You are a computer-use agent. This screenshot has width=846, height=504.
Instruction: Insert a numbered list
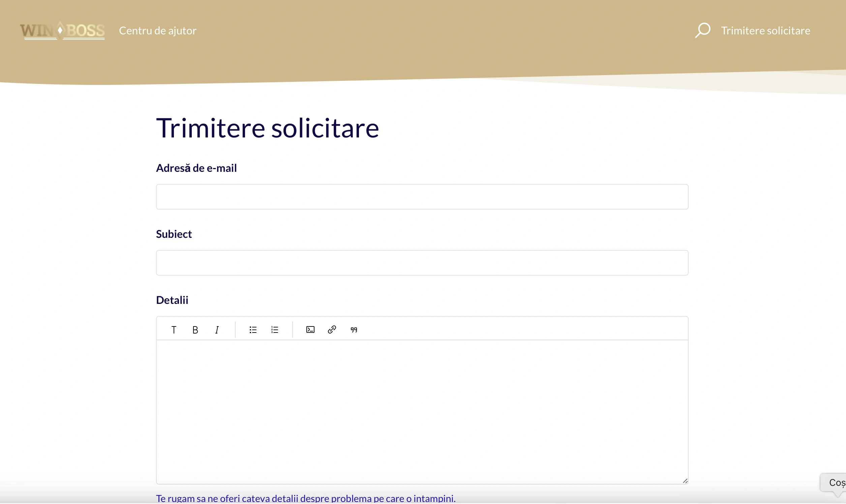click(274, 330)
